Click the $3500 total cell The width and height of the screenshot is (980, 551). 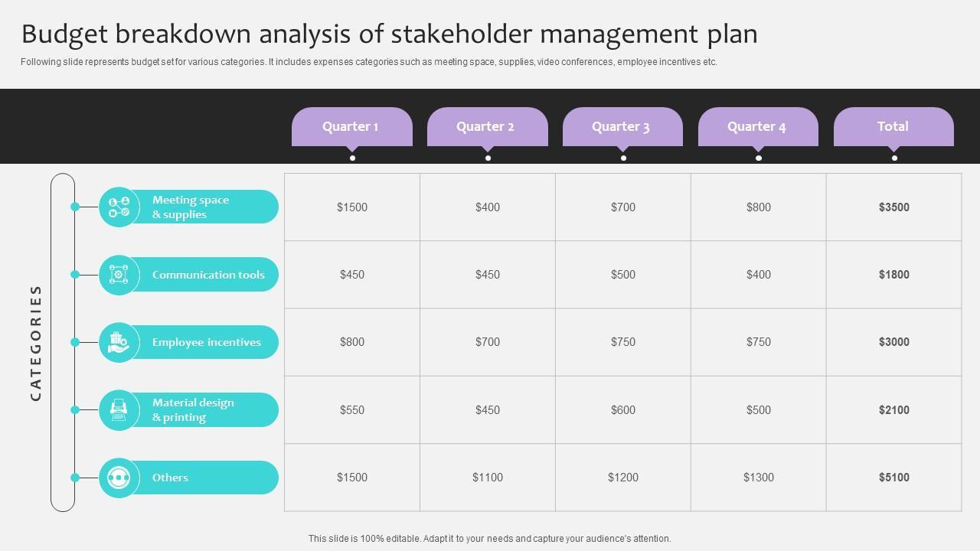pos(893,207)
